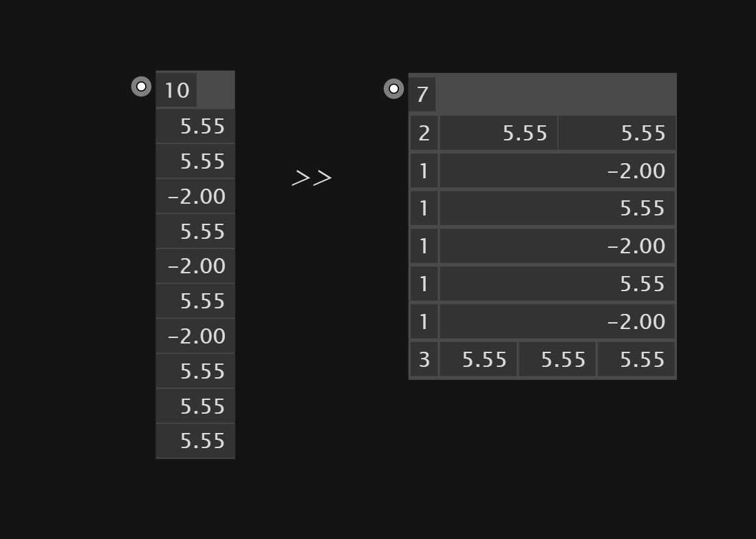
Task: Click the empty header area right of 7
Action: click(555, 94)
